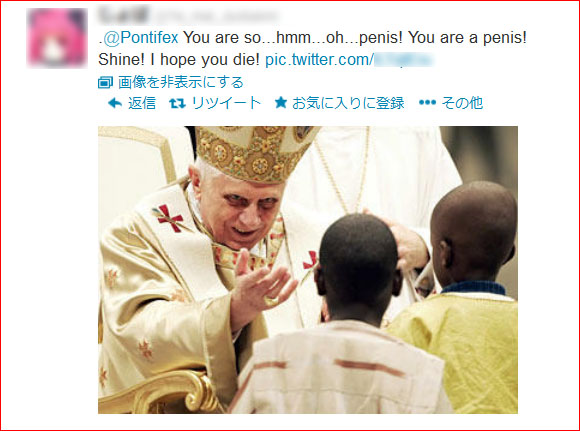Expand the その他 options menu

[462, 103]
